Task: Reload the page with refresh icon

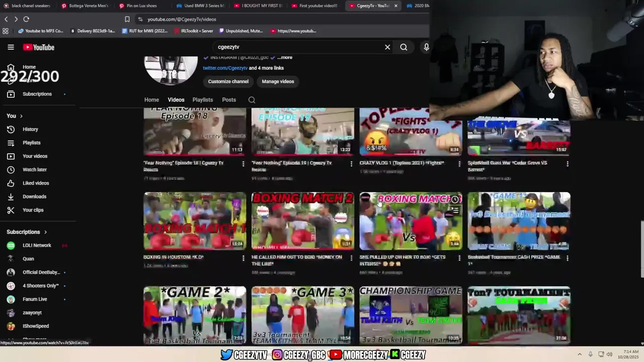Action: click(26, 19)
